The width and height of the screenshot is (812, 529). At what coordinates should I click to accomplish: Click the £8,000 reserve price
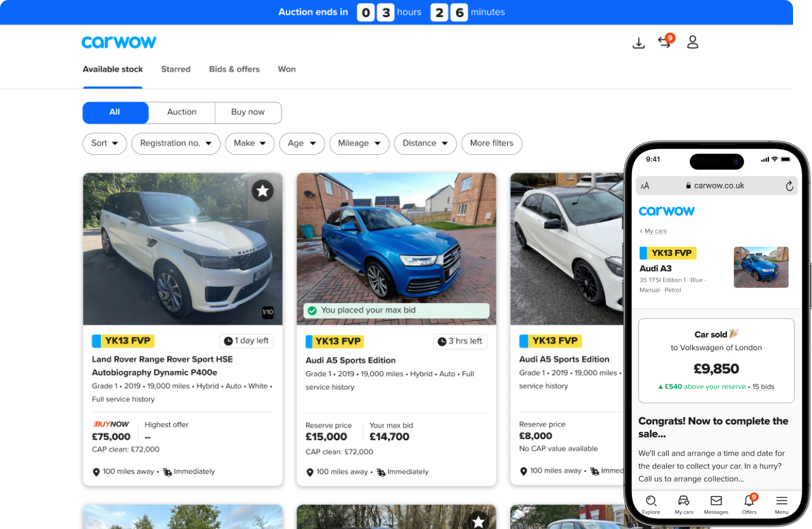click(x=536, y=436)
